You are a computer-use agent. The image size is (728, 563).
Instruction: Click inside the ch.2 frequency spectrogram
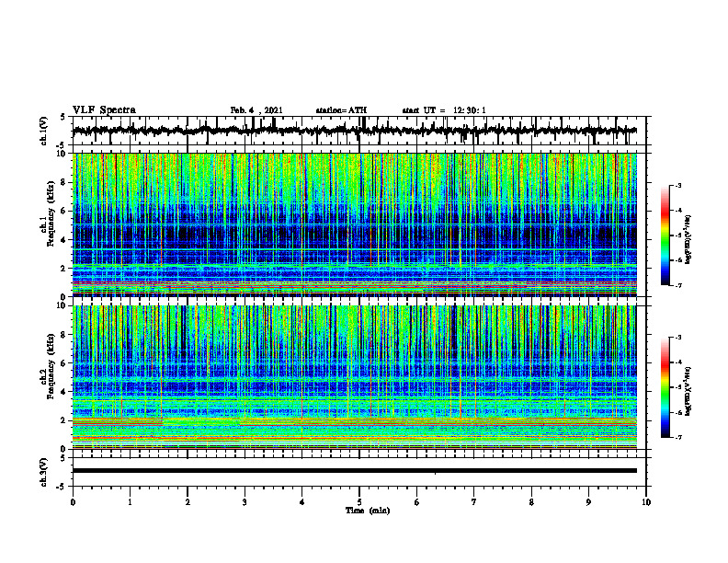tap(355, 377)
